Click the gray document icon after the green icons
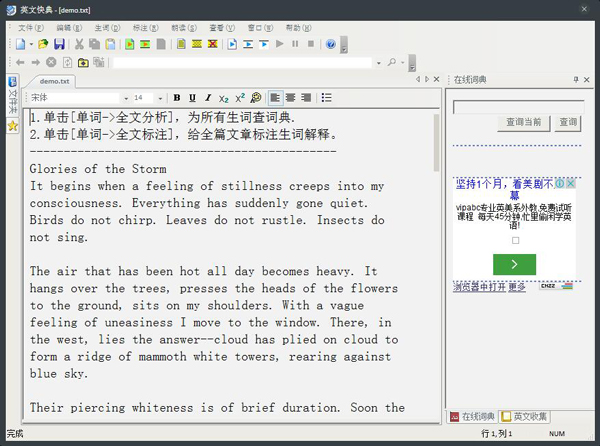600x446 pixels. tap(161, 44)
